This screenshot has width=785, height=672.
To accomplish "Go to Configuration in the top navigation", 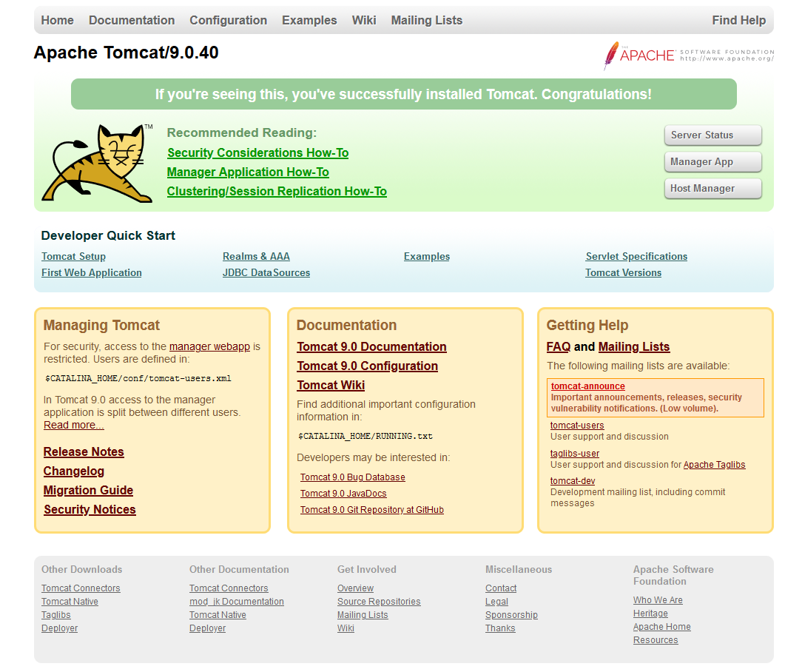I will [229, 20].
